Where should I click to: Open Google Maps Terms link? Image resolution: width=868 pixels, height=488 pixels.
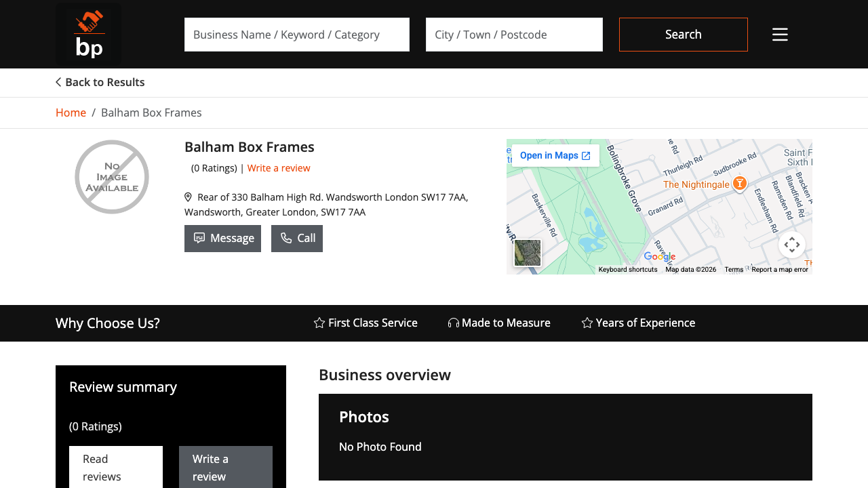pos(734,269)
